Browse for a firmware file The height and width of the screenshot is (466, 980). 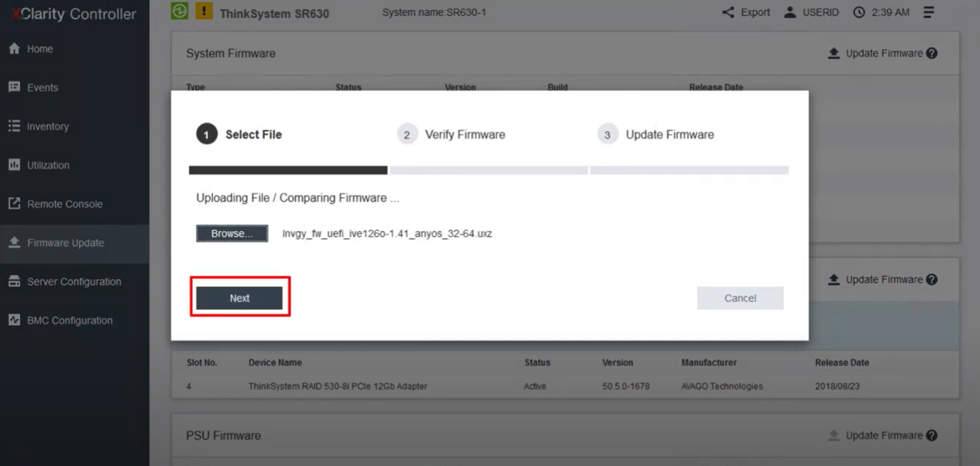click(232, 233)
